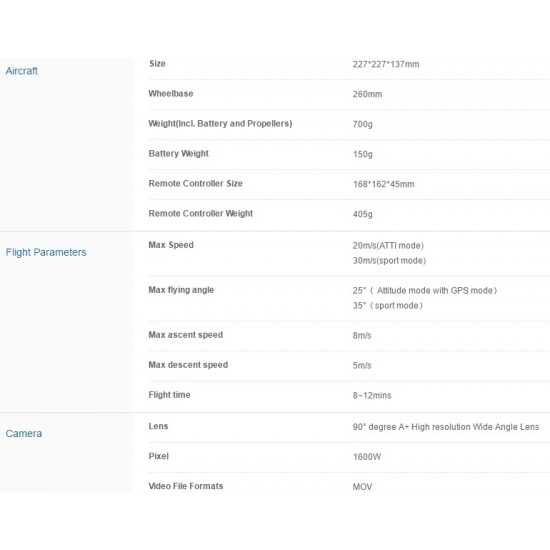
Task: Select the Max flying angle label
Action: pyautogui.click(x=181, y=290)
